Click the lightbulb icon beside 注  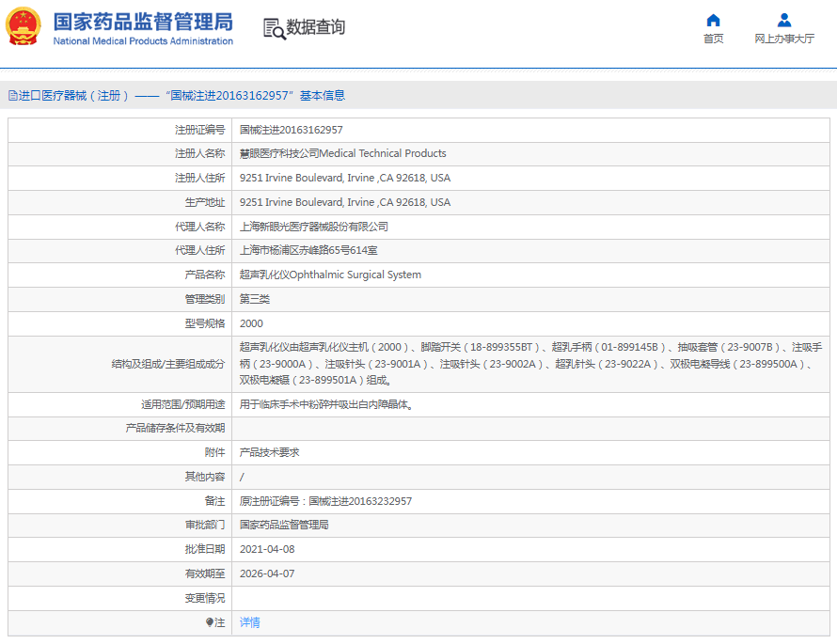pyautogui.click(x=210, y=622)
